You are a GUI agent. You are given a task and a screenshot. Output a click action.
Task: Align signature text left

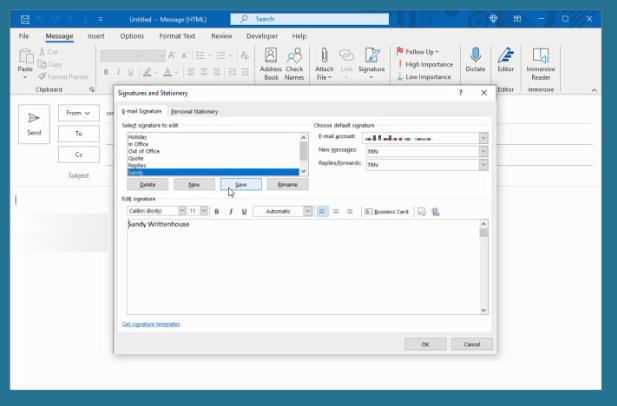coord(322,212)
